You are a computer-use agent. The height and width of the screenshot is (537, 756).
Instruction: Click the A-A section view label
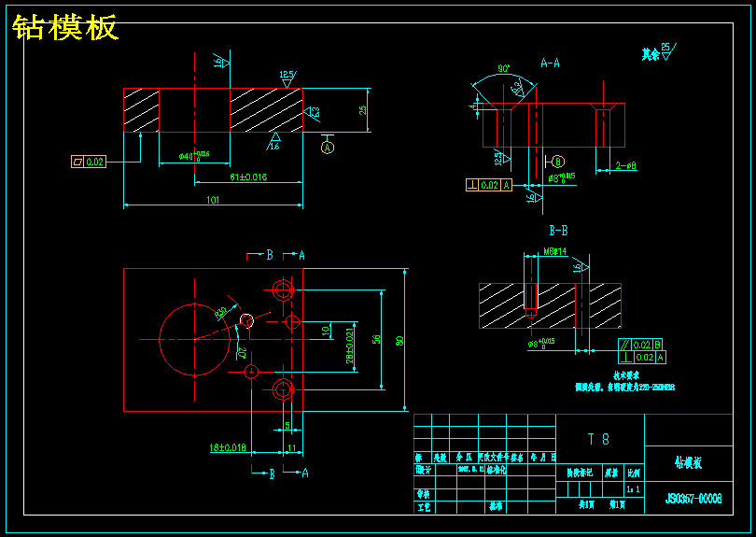tap(550, 63)
